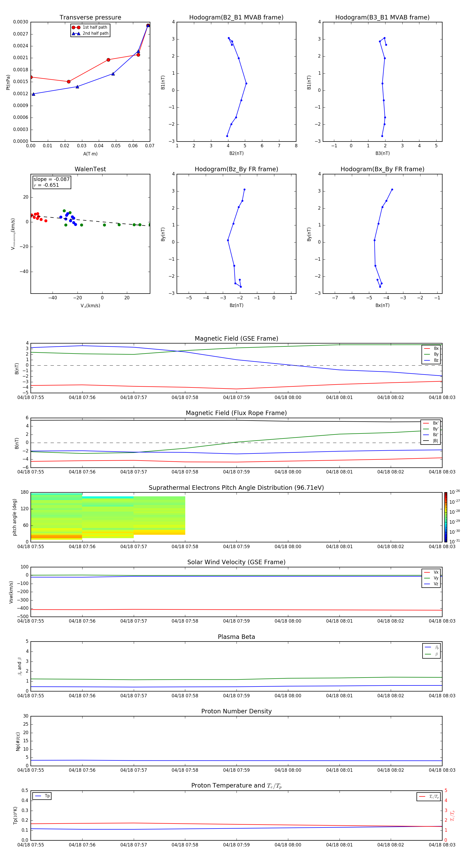Click the Transverse pressure plot title

point(90,18)
